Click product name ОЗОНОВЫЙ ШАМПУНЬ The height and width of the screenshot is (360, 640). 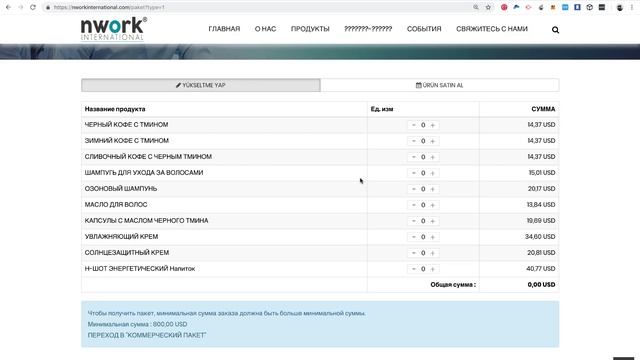[121, 189]
